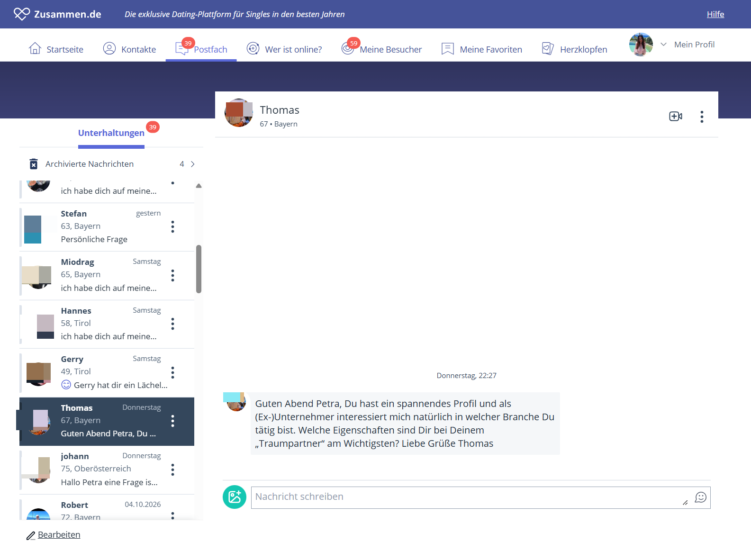Open Gerry's options menu dots
This screenshot has height=560, width=751.
click(172, 372)
